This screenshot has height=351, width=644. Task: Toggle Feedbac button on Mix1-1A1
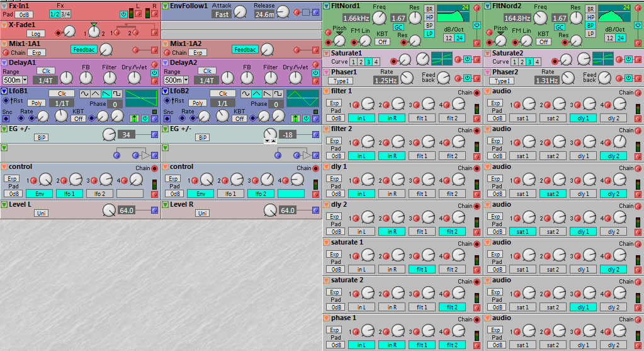84,49
